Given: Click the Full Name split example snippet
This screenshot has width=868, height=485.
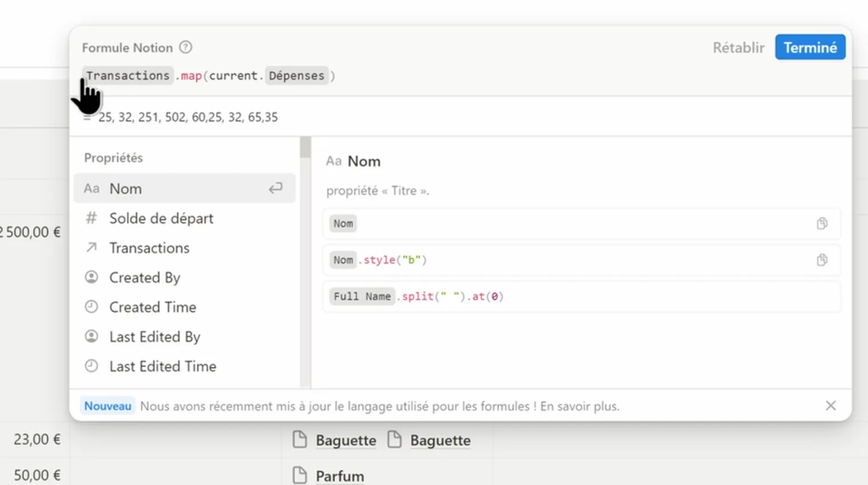Looking at the screenshot, I should [581, 297].
